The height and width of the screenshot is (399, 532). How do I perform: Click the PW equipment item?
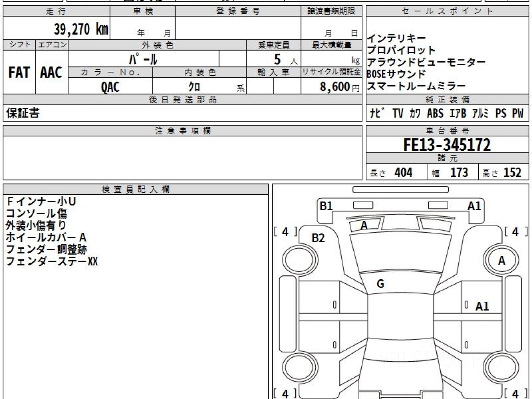(x=518, y=113)
